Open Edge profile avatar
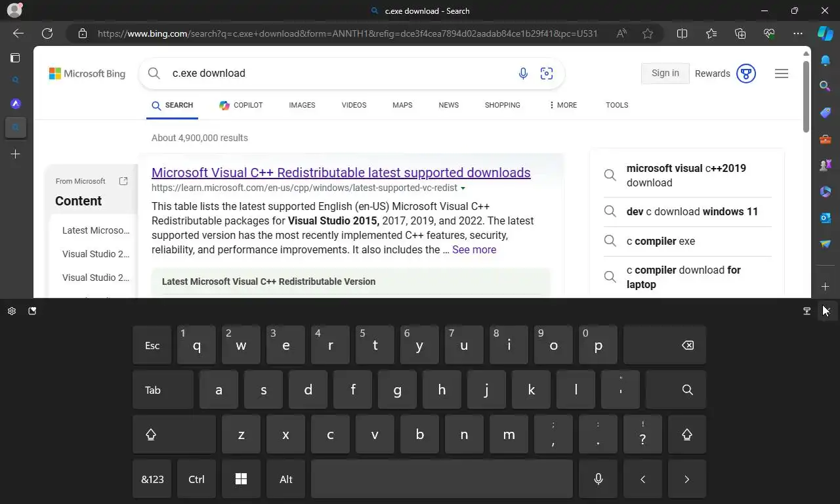The height and width of the screenshot is (504, 840). click(x=14, y=10)
